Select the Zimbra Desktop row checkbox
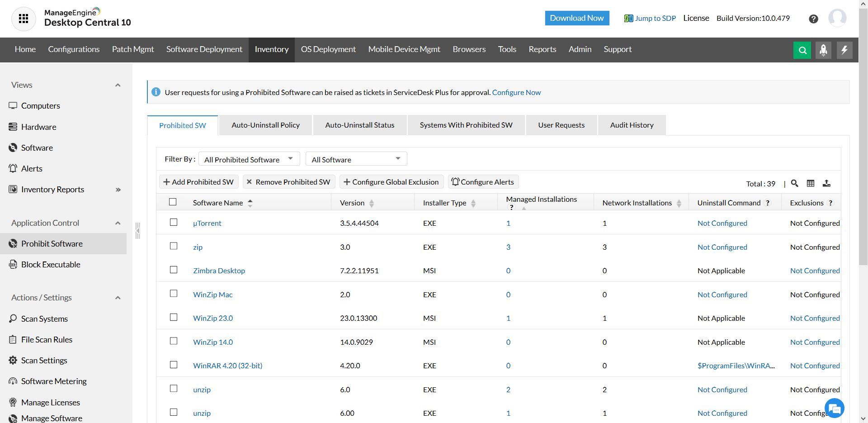The width and height of the screenshot is (868, 423). click(174, 270)
